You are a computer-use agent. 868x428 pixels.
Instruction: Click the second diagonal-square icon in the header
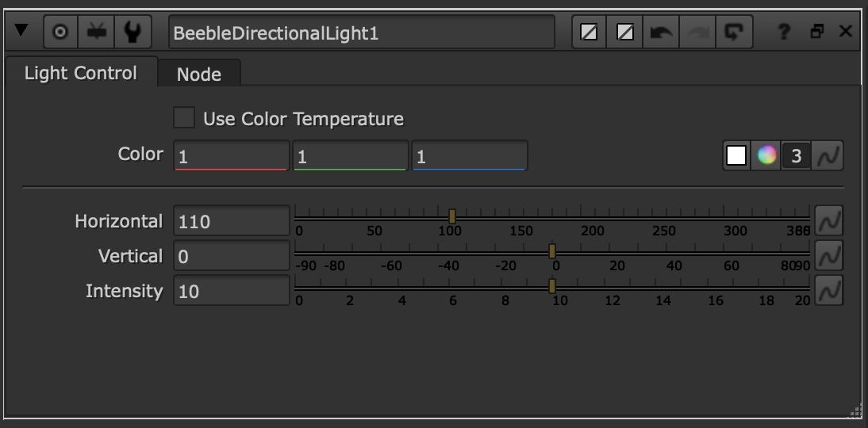click(x=625, y=32)
